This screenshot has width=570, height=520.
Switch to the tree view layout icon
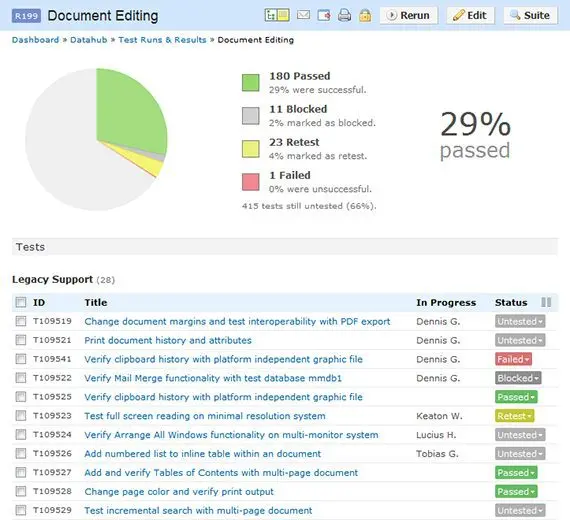(x=270, y=15)
